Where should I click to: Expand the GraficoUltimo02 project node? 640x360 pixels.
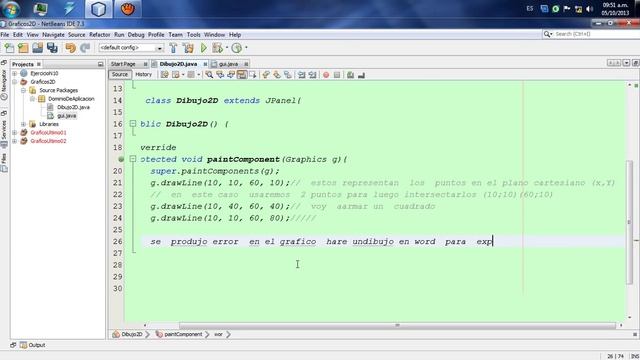click(15, 141)
